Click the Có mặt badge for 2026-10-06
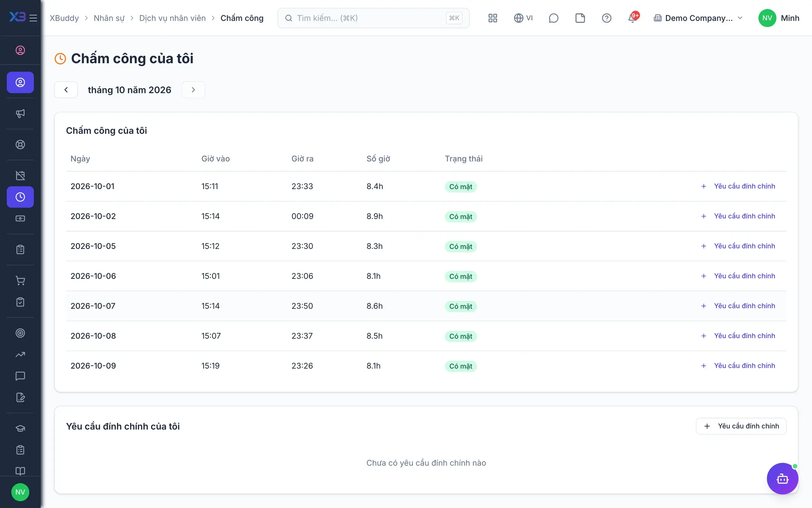This screenshot has width=812, height=508. (461, 276)
